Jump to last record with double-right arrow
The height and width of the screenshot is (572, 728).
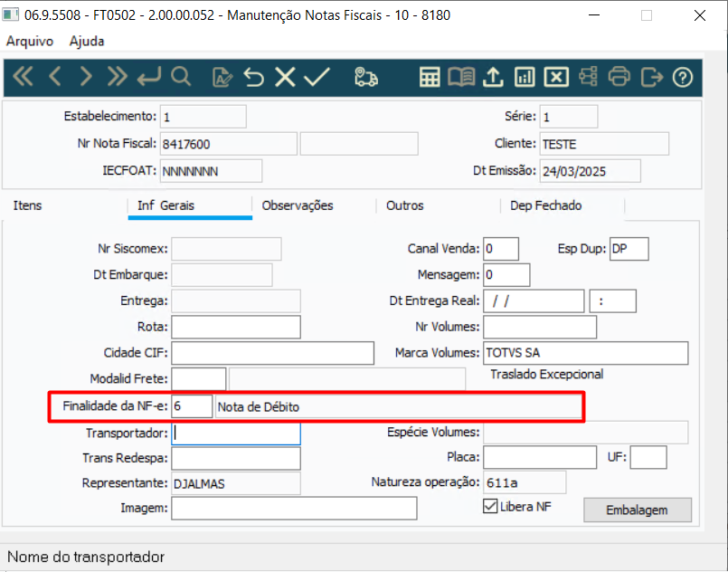pyautogui.click(x=117, y=77)
